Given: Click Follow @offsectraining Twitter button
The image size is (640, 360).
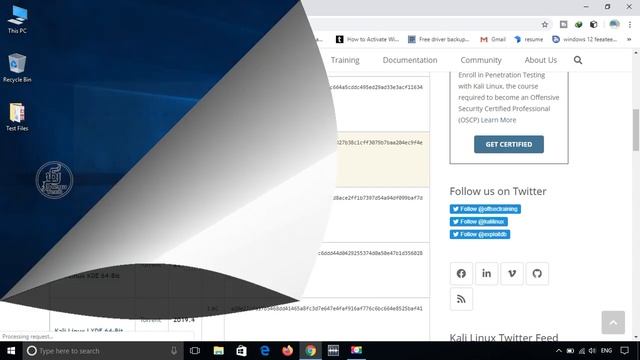Looking at the screenshot, I should click(485, 209).
